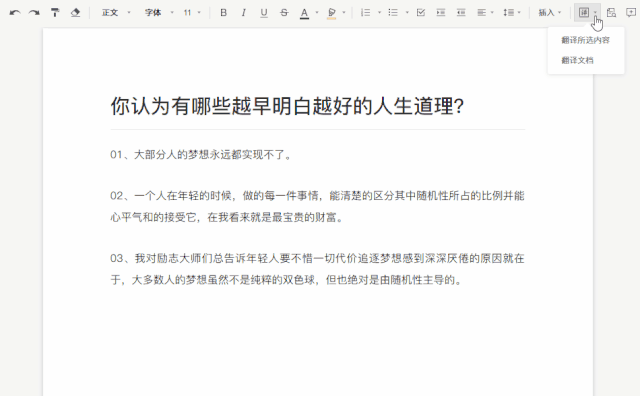Click the clear formatting eraser icon

click(x=75, y=13)
